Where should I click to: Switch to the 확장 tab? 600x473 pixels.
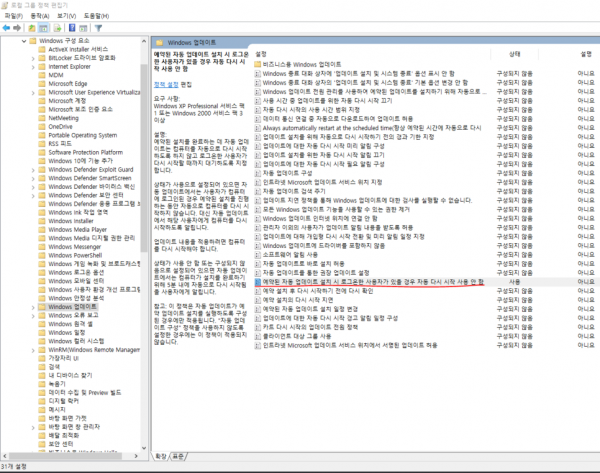161,457
